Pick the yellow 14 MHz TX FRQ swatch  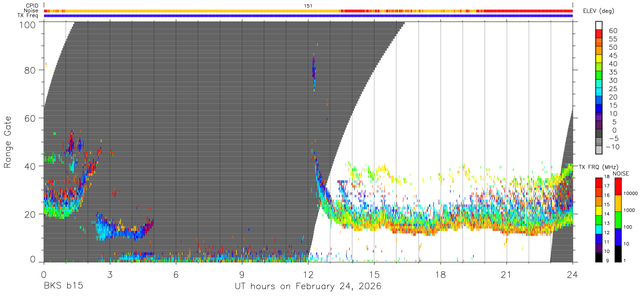click(x=599, y=211)
